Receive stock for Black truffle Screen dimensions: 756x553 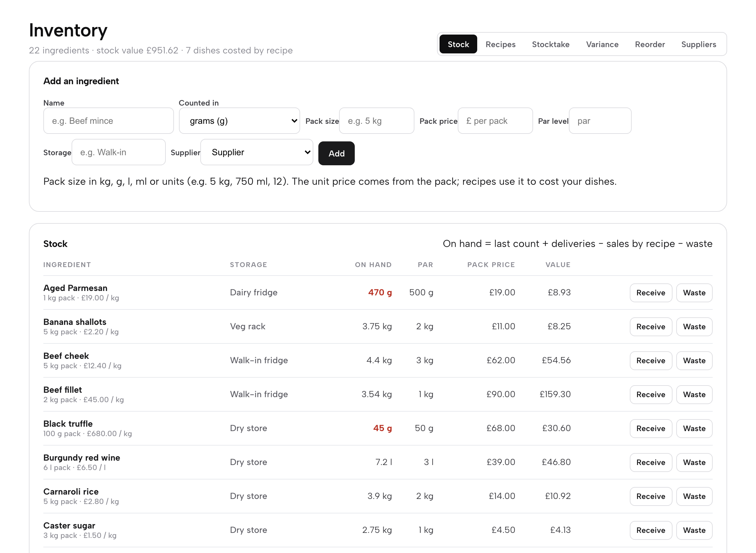point(650,428)
